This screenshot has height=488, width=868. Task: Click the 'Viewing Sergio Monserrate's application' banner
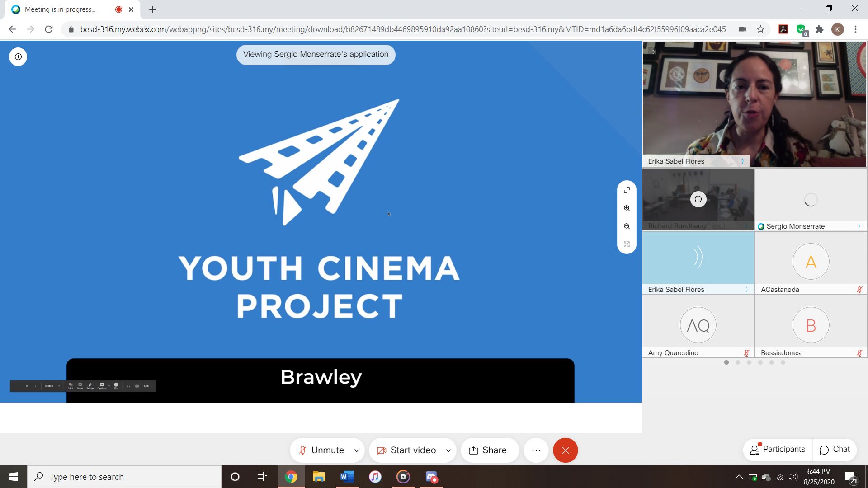click(316, 55)
